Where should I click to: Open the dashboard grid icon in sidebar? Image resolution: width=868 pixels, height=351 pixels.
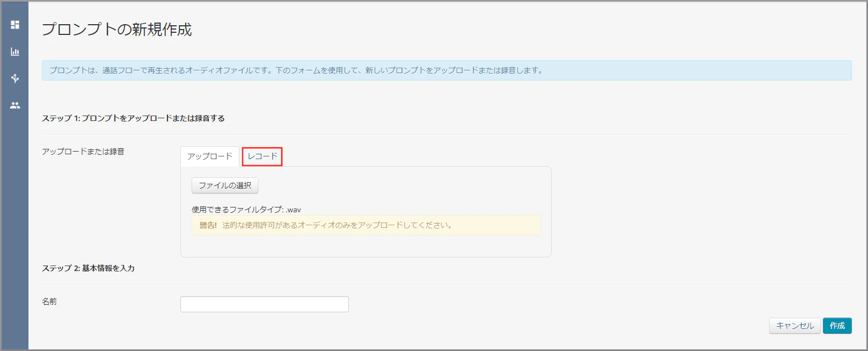(x=15, y=25)
